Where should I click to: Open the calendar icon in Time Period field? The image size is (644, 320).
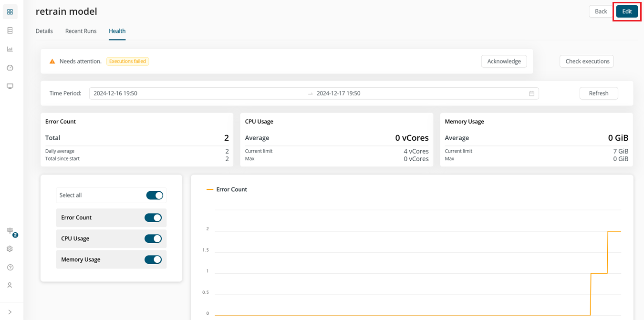click(531, 93)
